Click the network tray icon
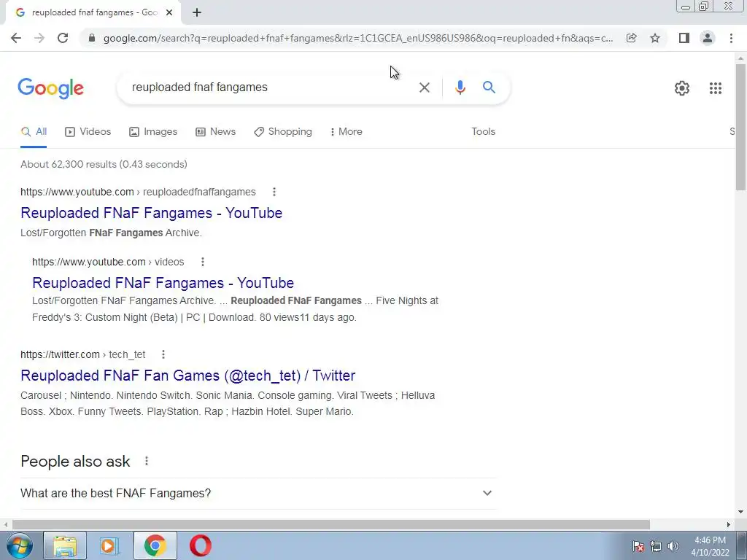The width and height of the screenshot is (747, 560). (x=656, y=546)
